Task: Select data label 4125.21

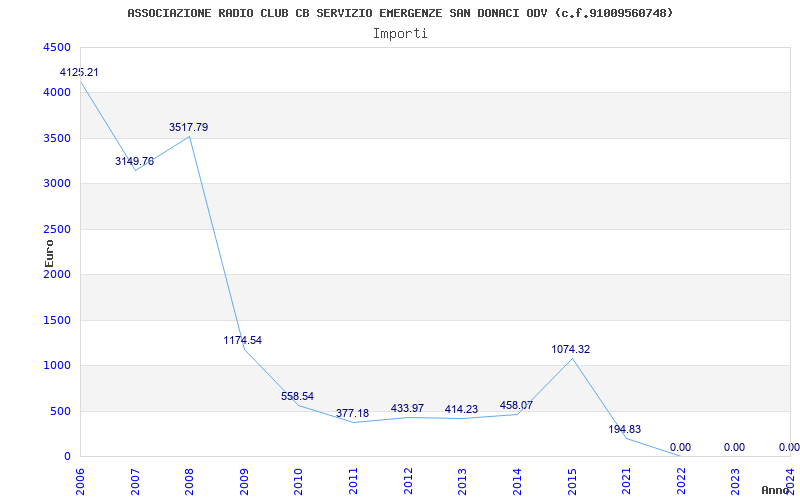Action: (x=79, y=72)
